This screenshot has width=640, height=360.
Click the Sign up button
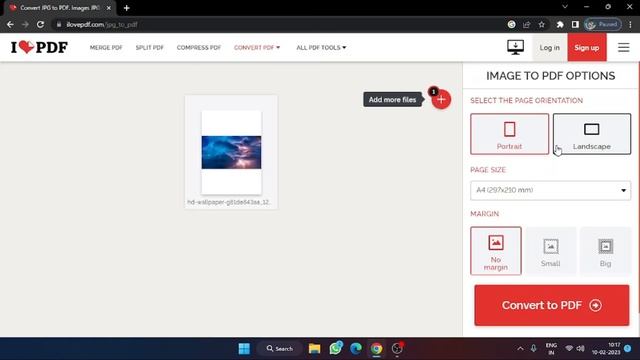point(587,47)
